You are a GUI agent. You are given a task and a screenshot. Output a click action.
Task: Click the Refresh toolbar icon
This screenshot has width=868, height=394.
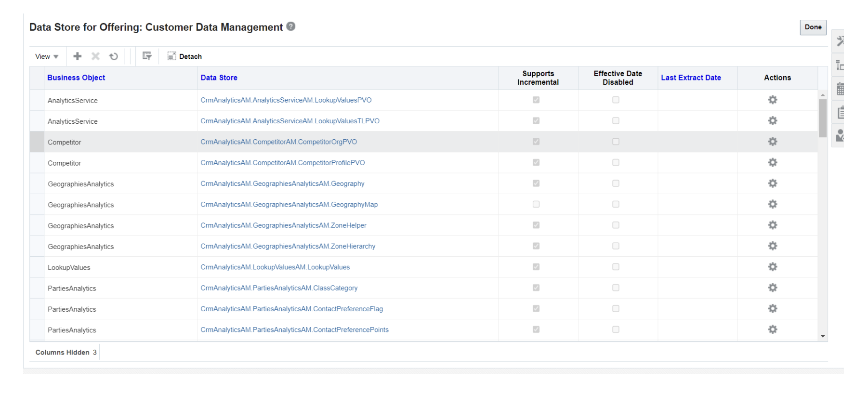coord(114,56)
